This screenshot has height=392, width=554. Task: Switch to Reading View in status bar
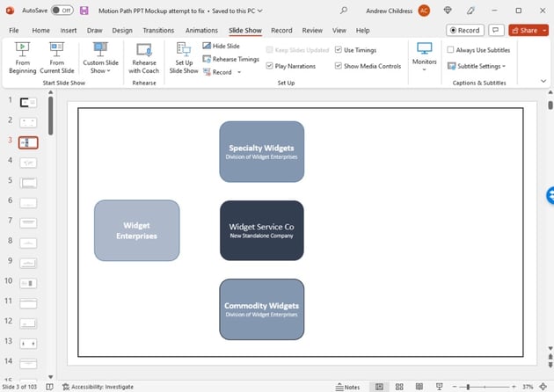pyautogui.click(x=420, y=387)
